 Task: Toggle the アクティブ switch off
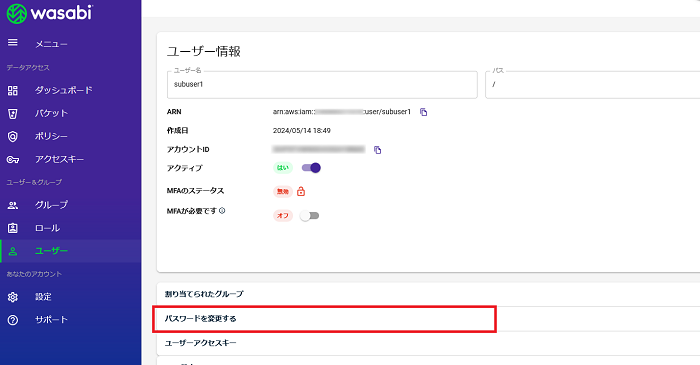point(311,168)
